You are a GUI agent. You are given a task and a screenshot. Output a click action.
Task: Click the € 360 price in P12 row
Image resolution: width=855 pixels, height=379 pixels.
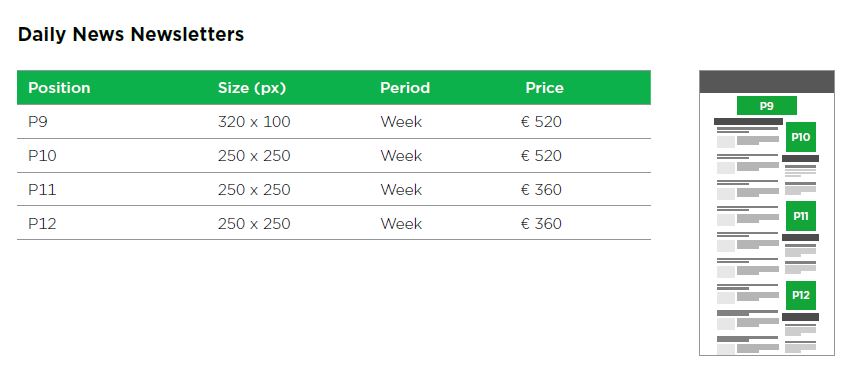coord(541,223)
